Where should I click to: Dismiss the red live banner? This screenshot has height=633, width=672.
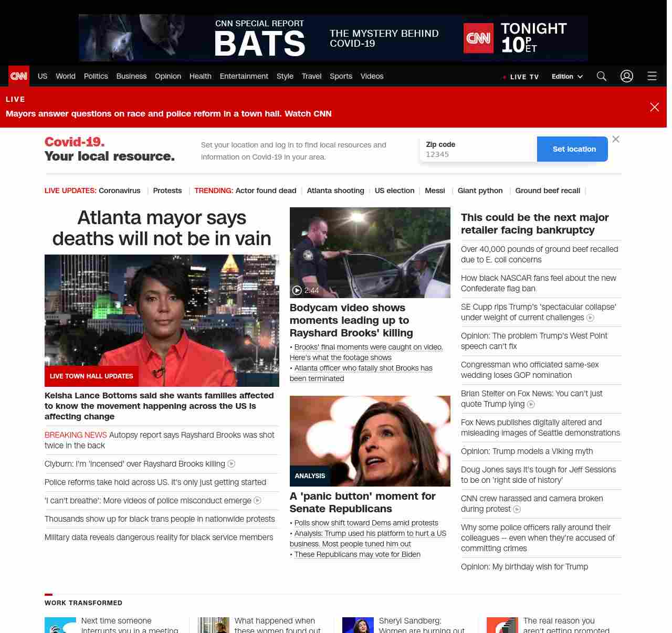click(x=655, y=107)
